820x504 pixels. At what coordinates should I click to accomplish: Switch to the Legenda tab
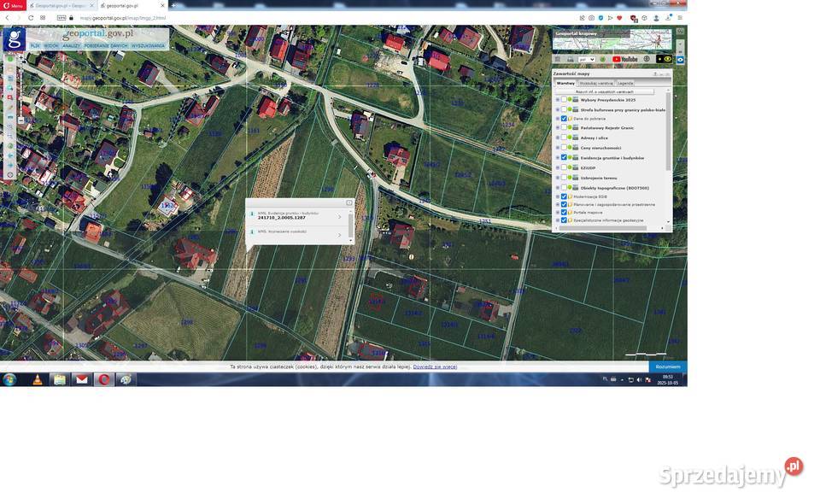pyautogui.click(x=625, y=83)
